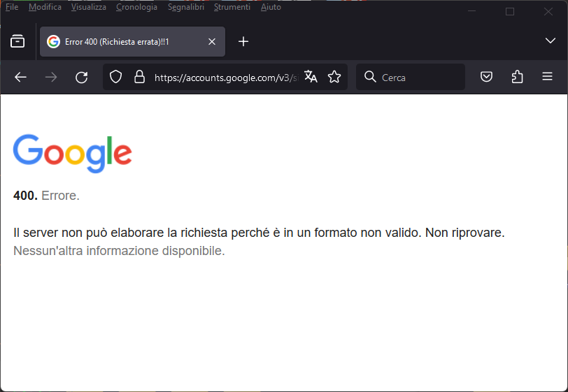Maximize the Firefox window

point(510,12)
